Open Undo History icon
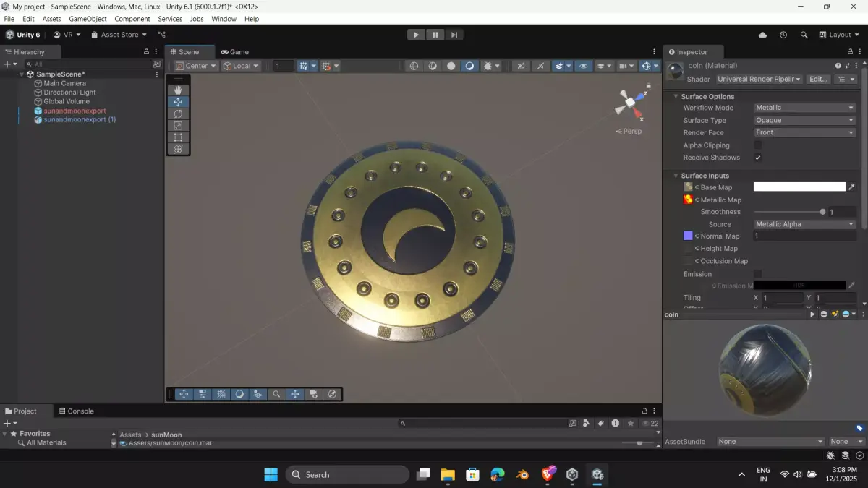Screen dimensions: 868x488 783,35
